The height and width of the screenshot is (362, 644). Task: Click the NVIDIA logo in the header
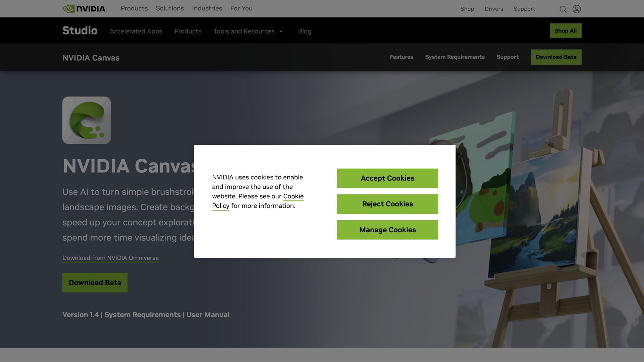[x=84, y=8]
